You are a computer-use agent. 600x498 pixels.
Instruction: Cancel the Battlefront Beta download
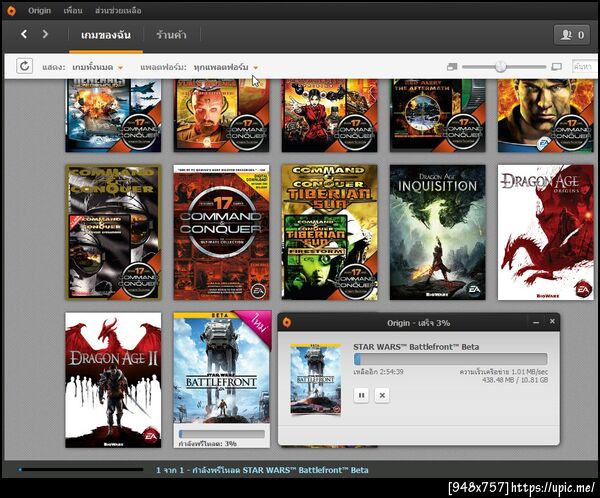pos(382,395)
